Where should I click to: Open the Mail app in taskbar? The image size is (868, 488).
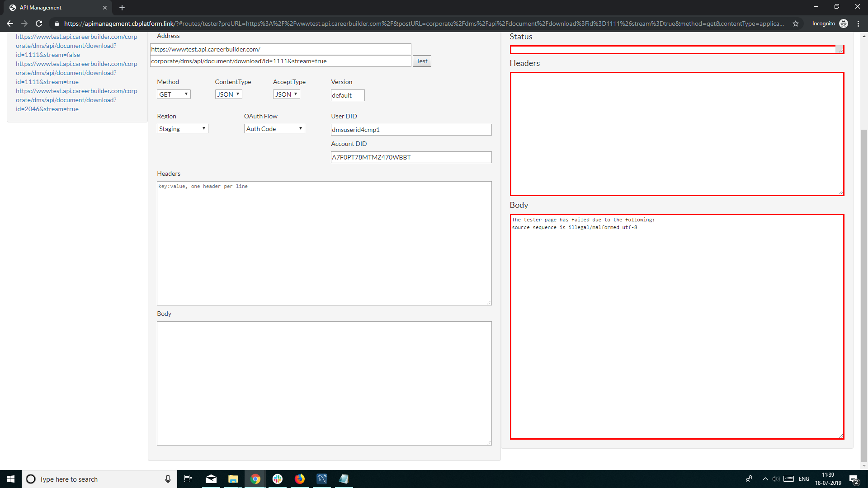click(x=211, y=479)
